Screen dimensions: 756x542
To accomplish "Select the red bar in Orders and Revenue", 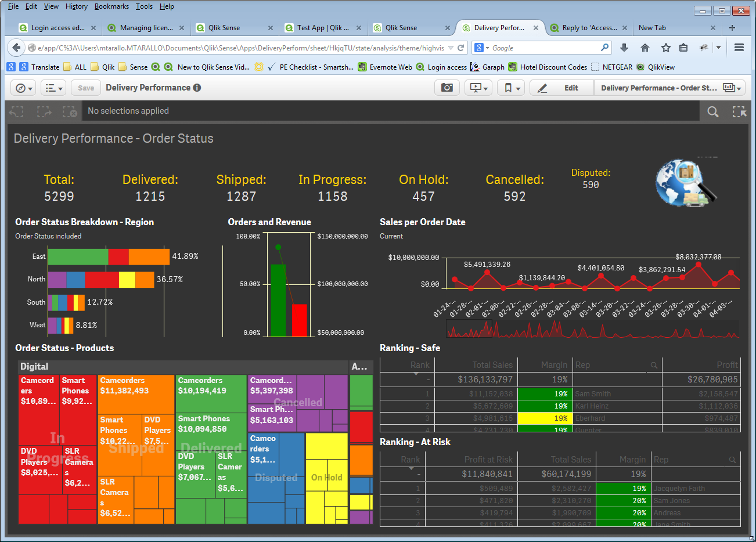I will [x=300, y=320].
